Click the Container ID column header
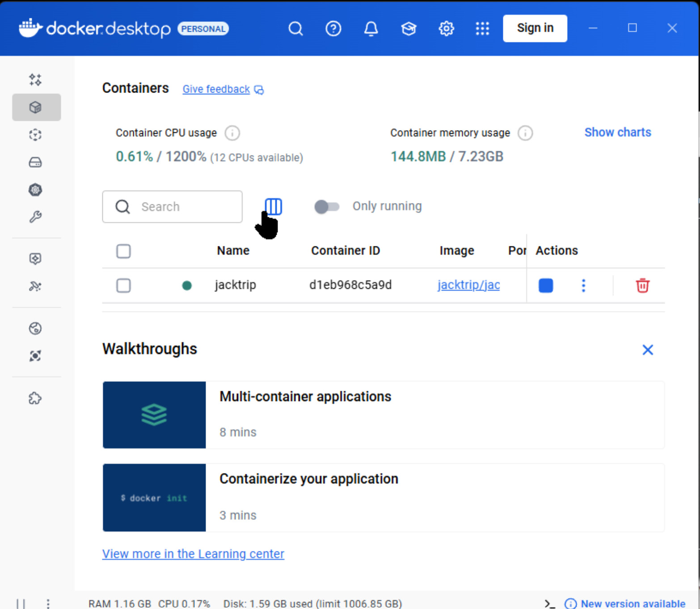This screenshot has width=700, height=609. point(346,250)
